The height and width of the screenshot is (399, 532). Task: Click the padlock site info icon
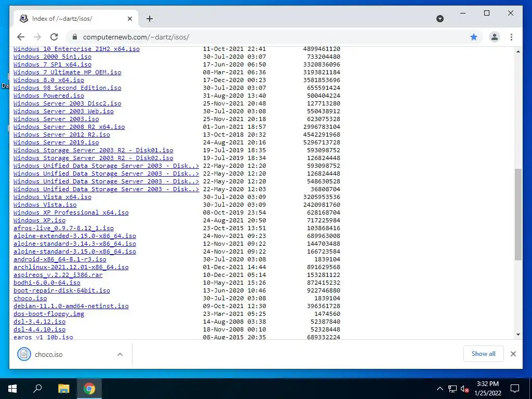point(75,37)
